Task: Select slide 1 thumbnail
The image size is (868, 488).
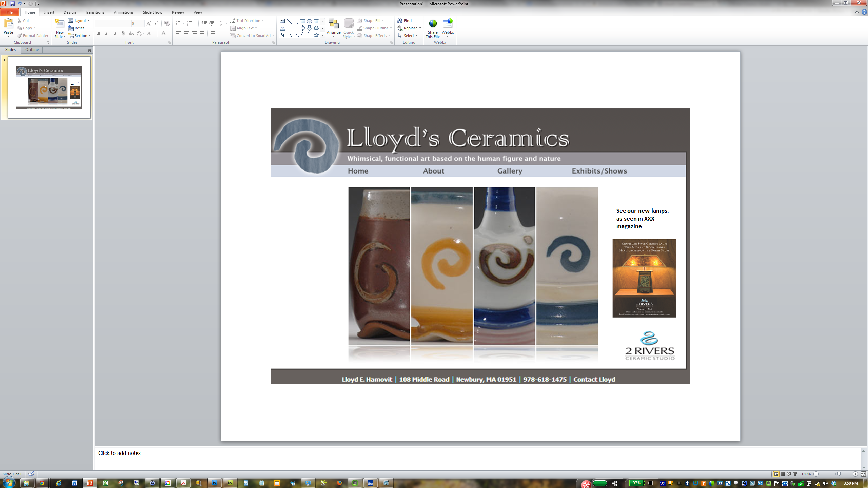Action: pos(49,87)
